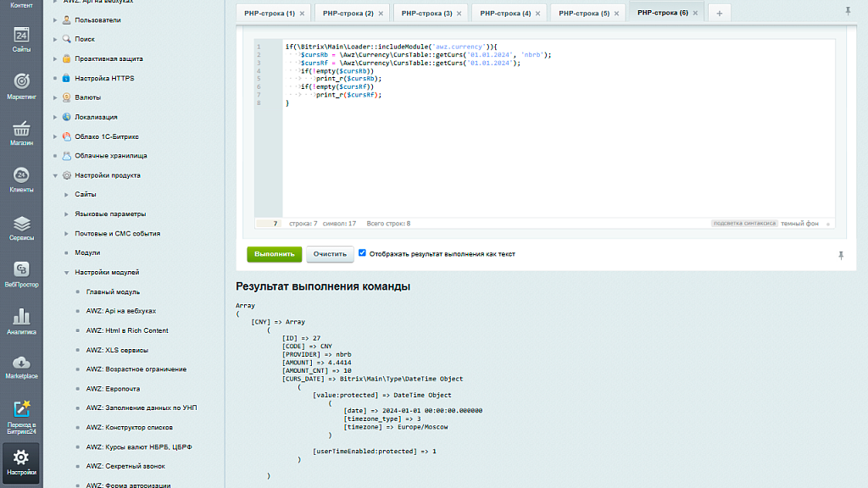Close the PHP-строка (3) tab
Screen dimensions: 868x488
tap(460, 14)
